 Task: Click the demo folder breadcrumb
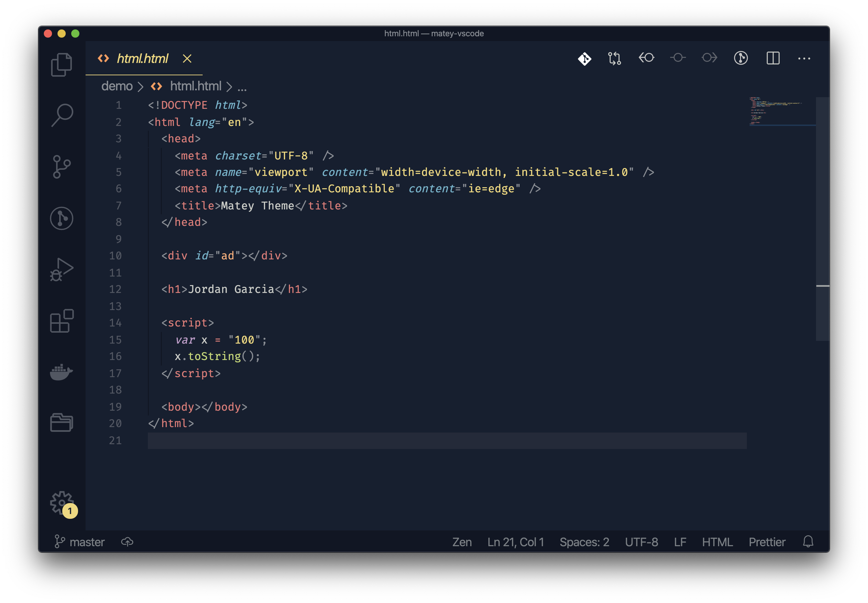(117, 86)
